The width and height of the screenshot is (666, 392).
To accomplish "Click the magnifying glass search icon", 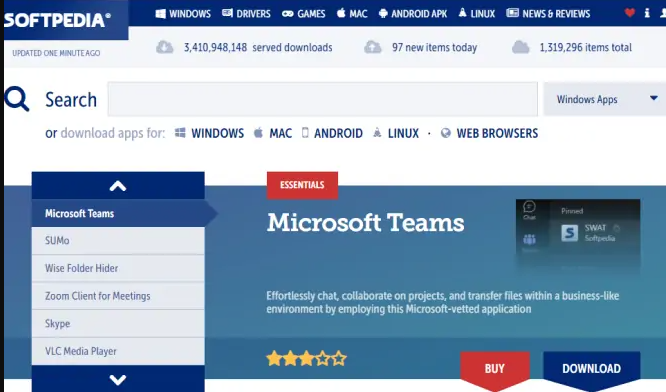I will [17, 99].
